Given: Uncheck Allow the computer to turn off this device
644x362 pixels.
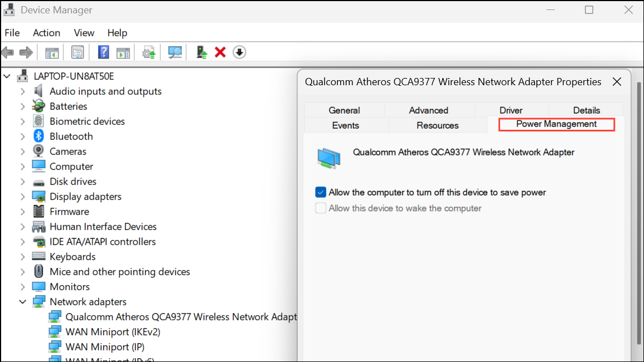Looking at the screenshot, I should 321,192.
